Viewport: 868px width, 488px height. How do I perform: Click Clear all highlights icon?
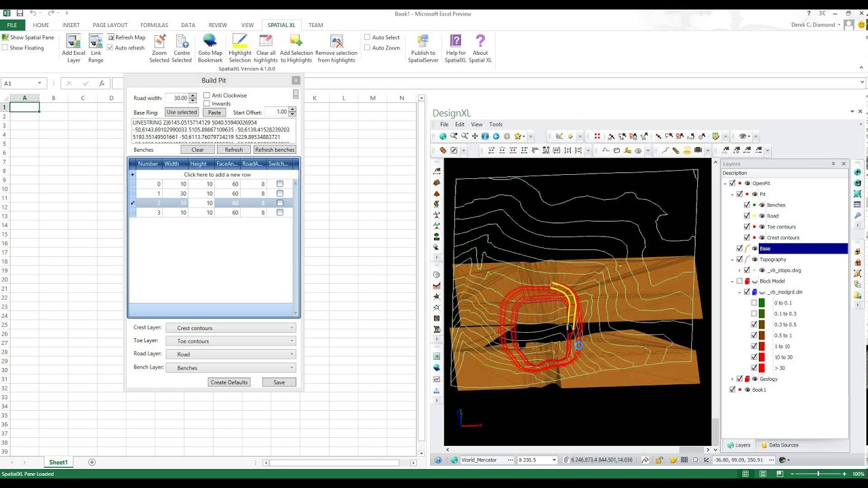(266, 42)
